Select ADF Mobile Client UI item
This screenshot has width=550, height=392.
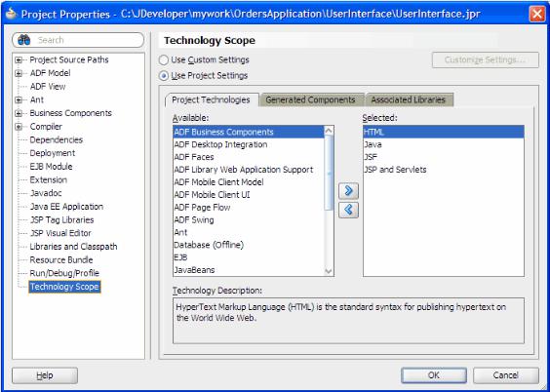tap(249, 195)
